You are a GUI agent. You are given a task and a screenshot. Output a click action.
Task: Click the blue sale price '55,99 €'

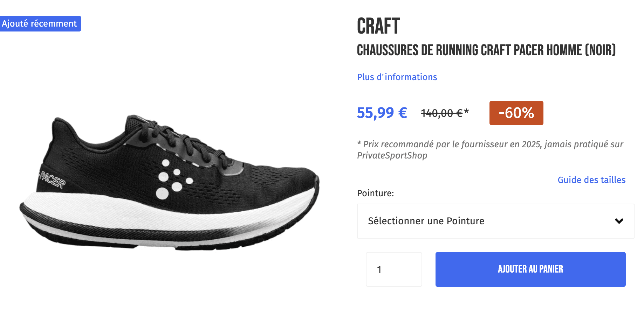click(382, 113)
